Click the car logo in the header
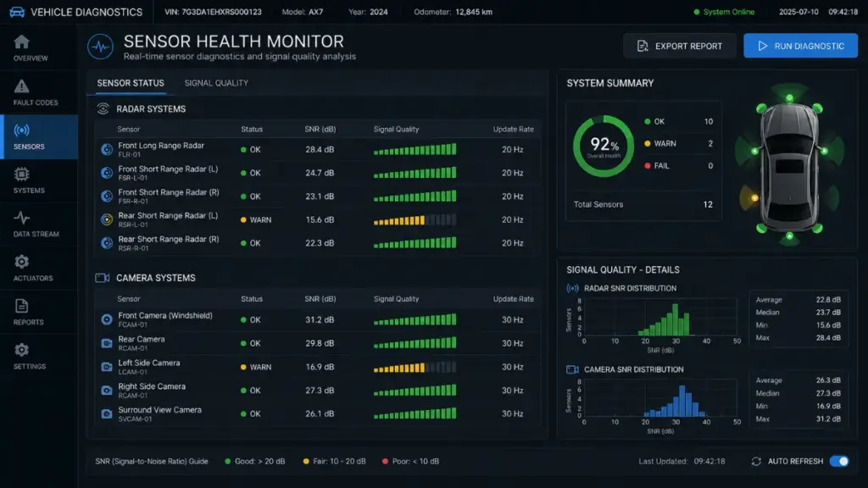The width and height of the screenshot is (868, 488). coord(17,12)
